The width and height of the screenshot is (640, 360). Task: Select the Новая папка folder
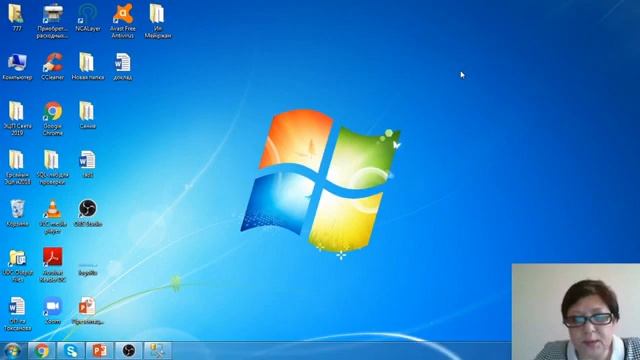88,66
